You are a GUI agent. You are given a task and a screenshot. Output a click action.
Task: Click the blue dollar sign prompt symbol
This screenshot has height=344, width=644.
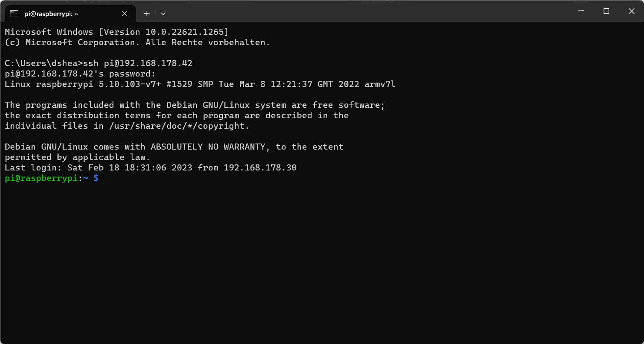(x=96, y=178)
